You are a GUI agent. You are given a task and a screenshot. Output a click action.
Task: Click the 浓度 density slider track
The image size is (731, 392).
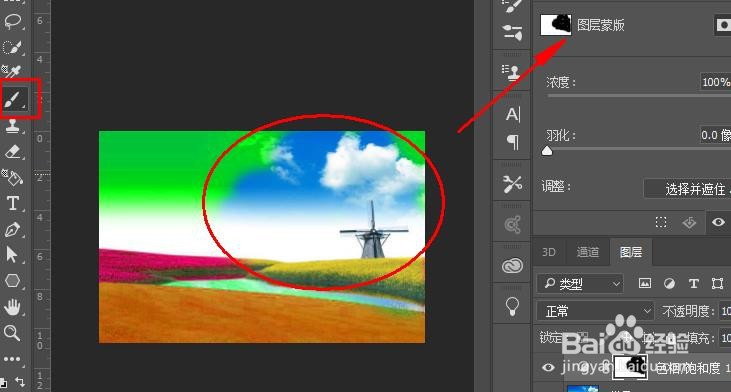pos(639,96)
